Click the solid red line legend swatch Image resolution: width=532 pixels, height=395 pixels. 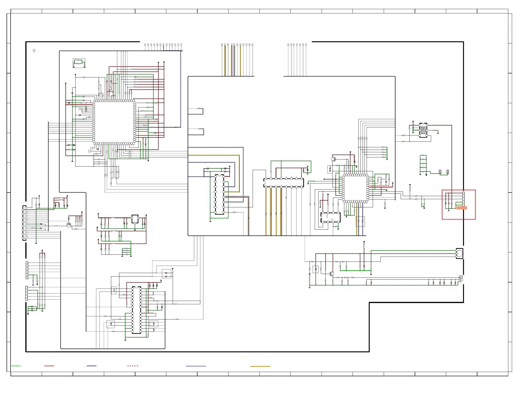tap(49, 366)
